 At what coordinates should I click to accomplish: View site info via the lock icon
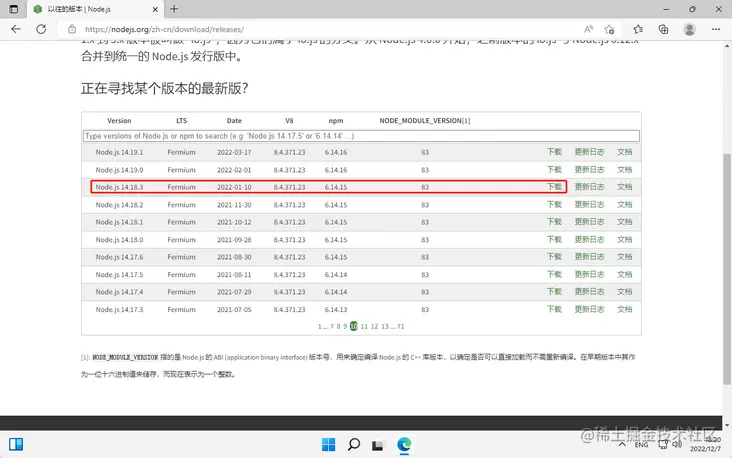(x=72, y=29)
